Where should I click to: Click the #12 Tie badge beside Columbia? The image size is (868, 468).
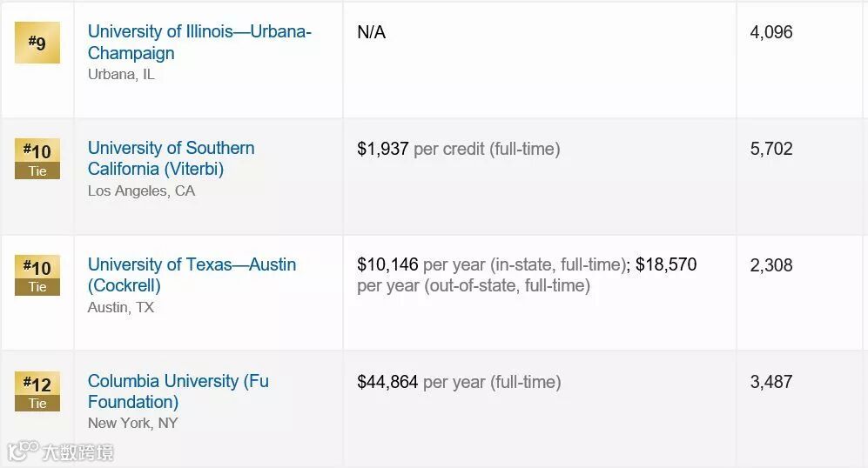coord(37,391)
